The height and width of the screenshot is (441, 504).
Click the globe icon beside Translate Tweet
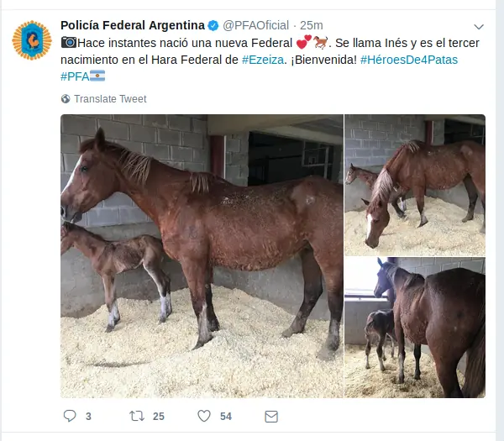66,98
